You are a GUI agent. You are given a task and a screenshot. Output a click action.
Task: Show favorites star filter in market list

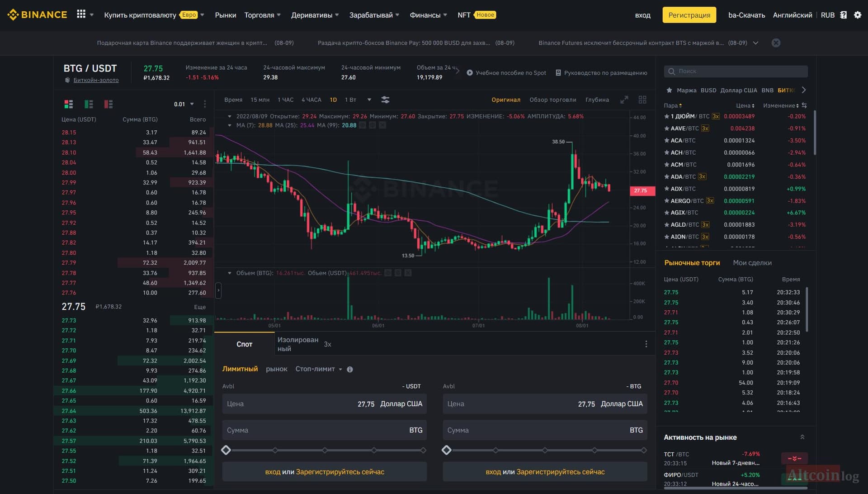tap(669, 90)
